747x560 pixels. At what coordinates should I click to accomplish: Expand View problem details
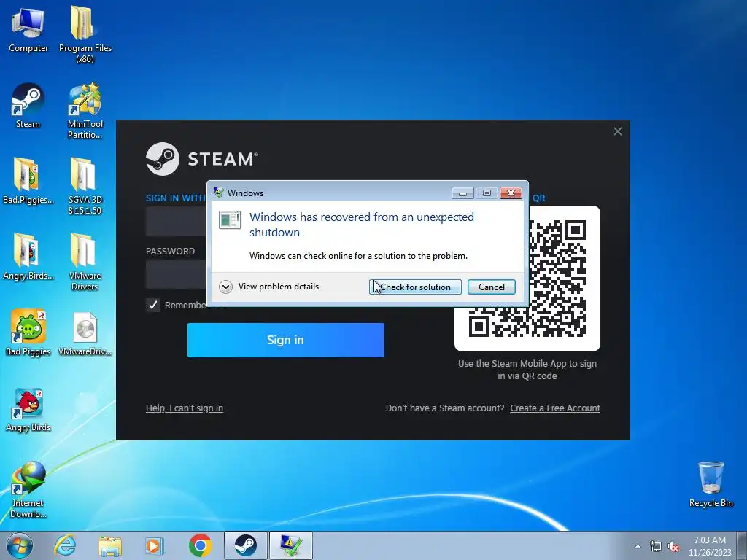click(268, 287)
